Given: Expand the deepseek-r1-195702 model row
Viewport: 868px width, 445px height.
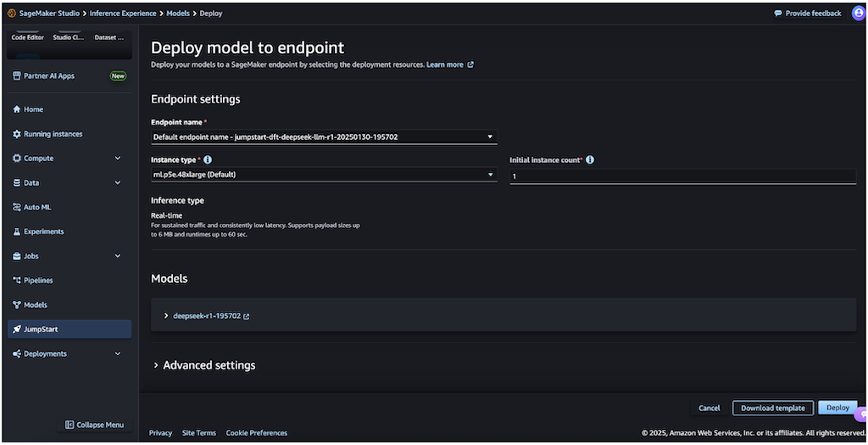Looking at the screenshot, I should coord(166,316).
